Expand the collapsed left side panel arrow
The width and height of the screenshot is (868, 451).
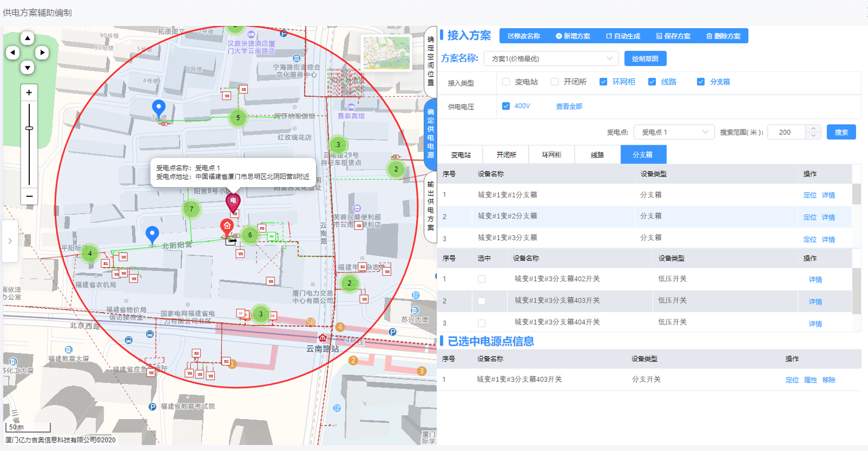pos(10,241)
